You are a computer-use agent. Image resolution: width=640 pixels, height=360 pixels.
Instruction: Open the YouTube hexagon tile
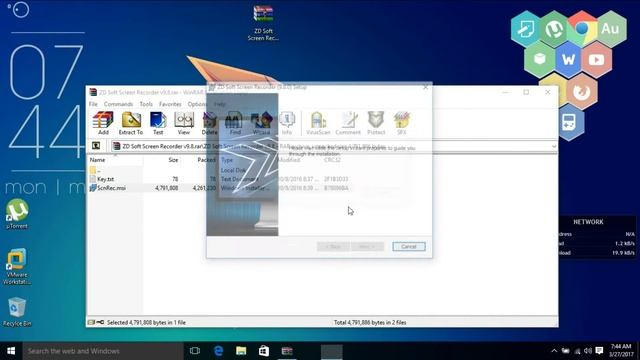pos(596,60)
